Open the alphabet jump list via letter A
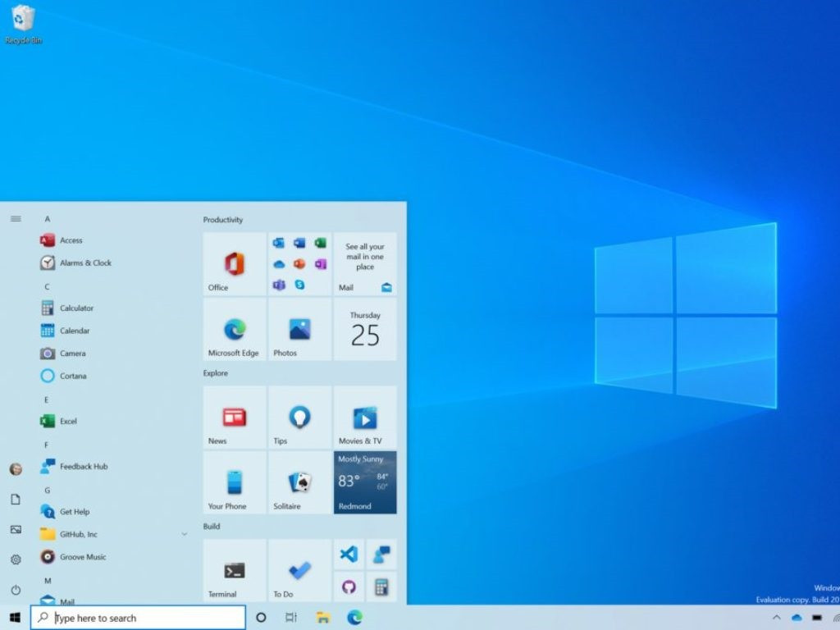 pos(47,218)
